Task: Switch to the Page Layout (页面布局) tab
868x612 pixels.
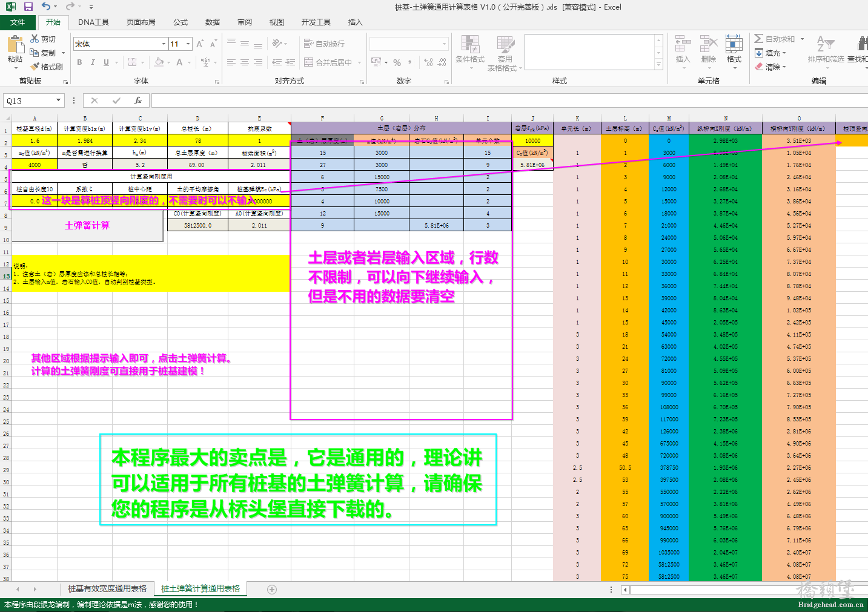Action: point(141,22)
